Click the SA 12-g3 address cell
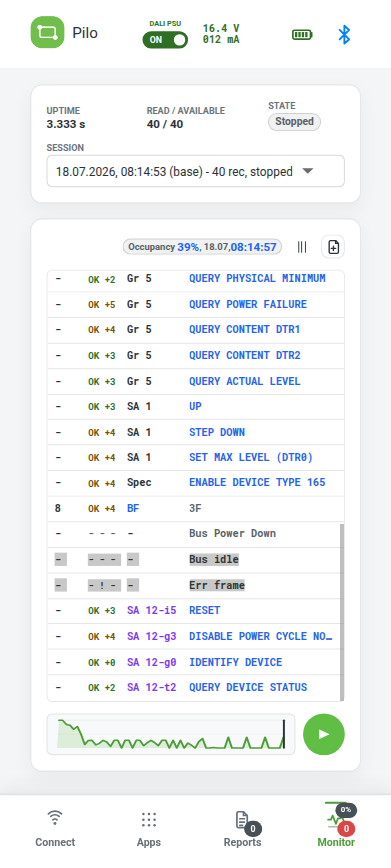This screenshot has width=391, height=868. pyautogui.click(x=152, y=637)
